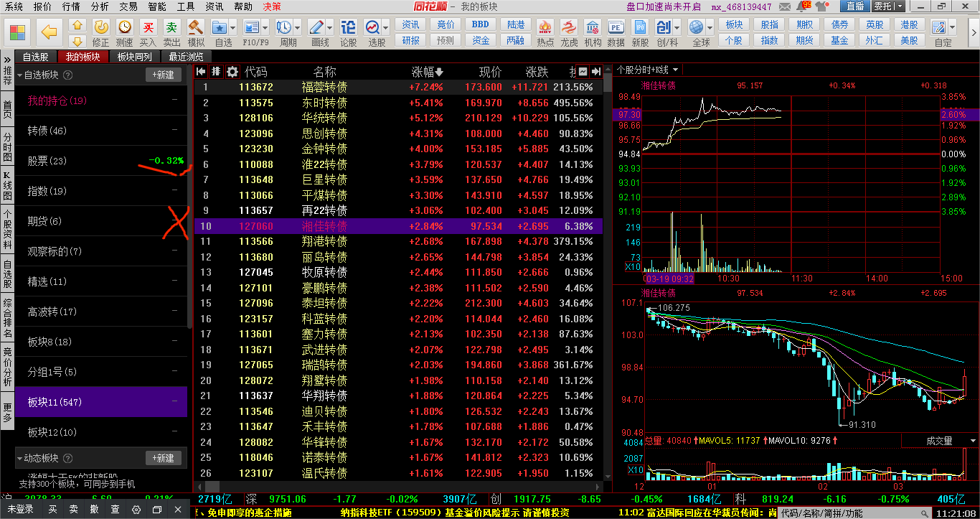Collapse the 自选板块 section triangle
This screenshot has width=980, height=519.
19,75
